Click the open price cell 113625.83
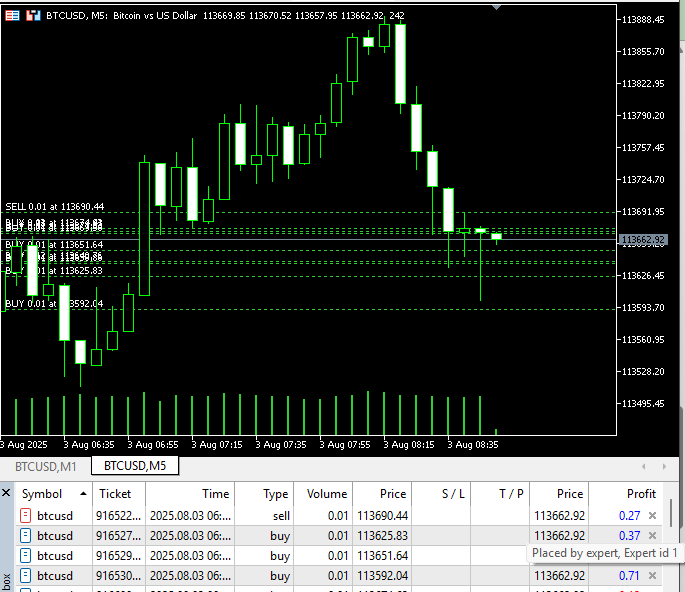This screenshot has height=592, width=685. pyautogui.click(x=382, y=536)
